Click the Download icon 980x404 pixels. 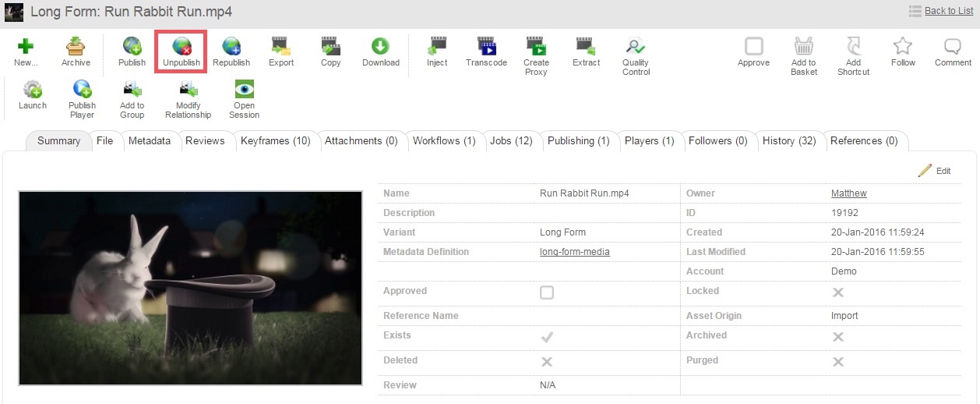[380, 48]
